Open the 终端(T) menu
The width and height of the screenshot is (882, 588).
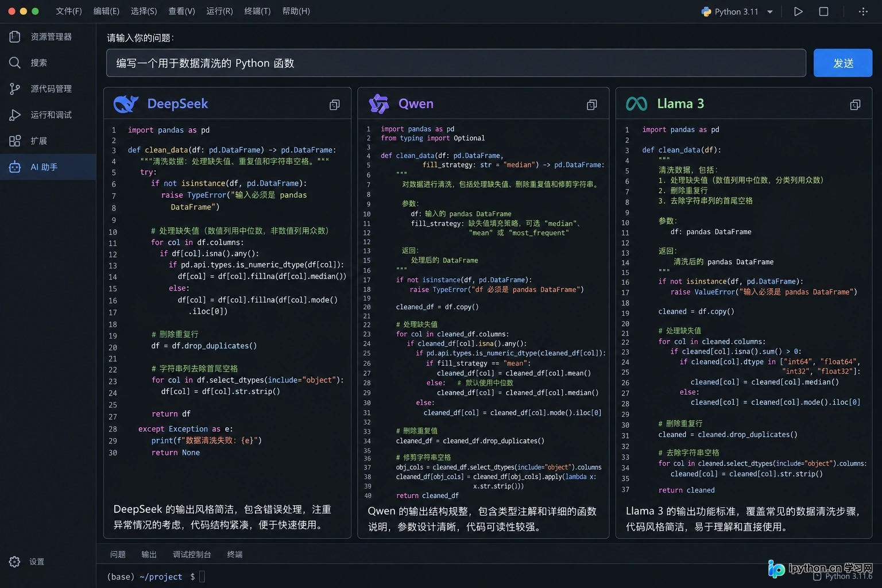[x=257, y=11]
